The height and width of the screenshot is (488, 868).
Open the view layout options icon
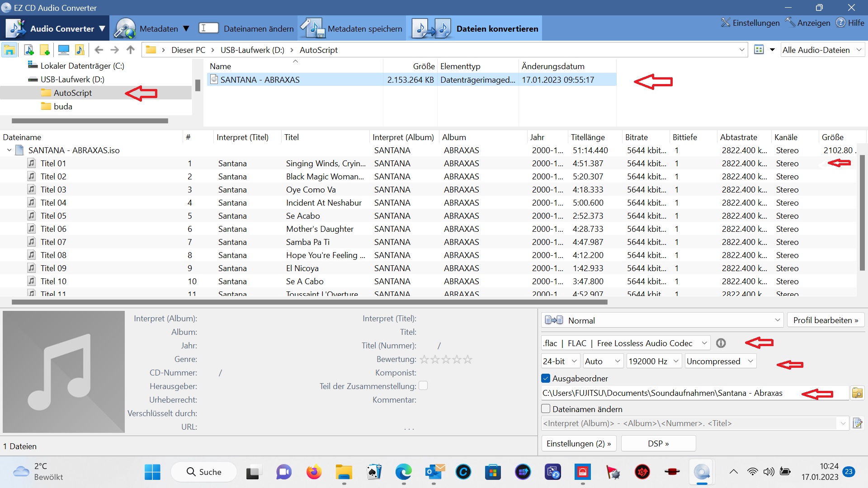pos(759,50)
